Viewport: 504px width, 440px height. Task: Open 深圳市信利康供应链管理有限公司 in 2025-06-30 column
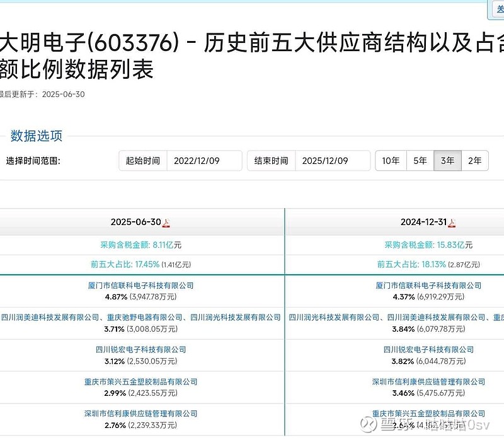(140, 414)
